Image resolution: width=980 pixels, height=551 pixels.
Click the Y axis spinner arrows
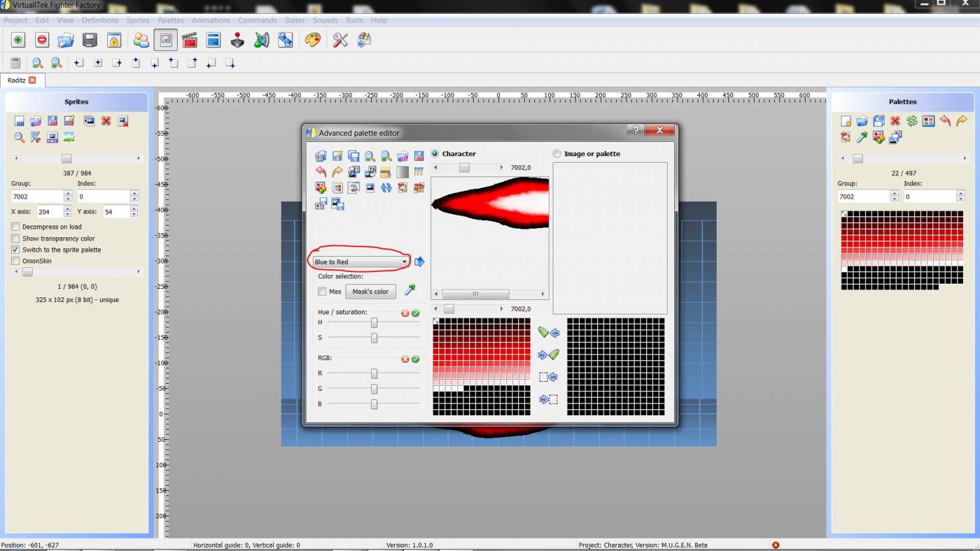(134, 212)
